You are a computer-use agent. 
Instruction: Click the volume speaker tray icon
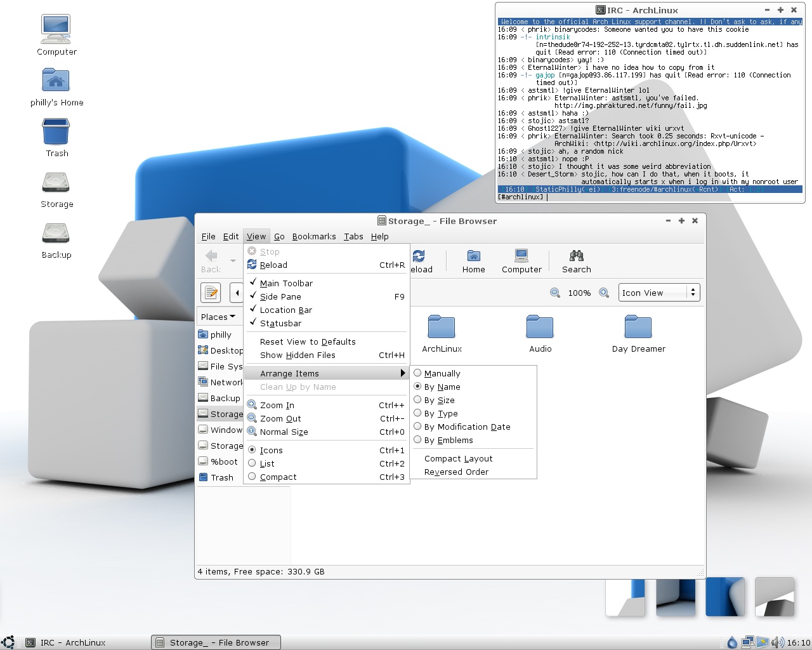point(777,642)
